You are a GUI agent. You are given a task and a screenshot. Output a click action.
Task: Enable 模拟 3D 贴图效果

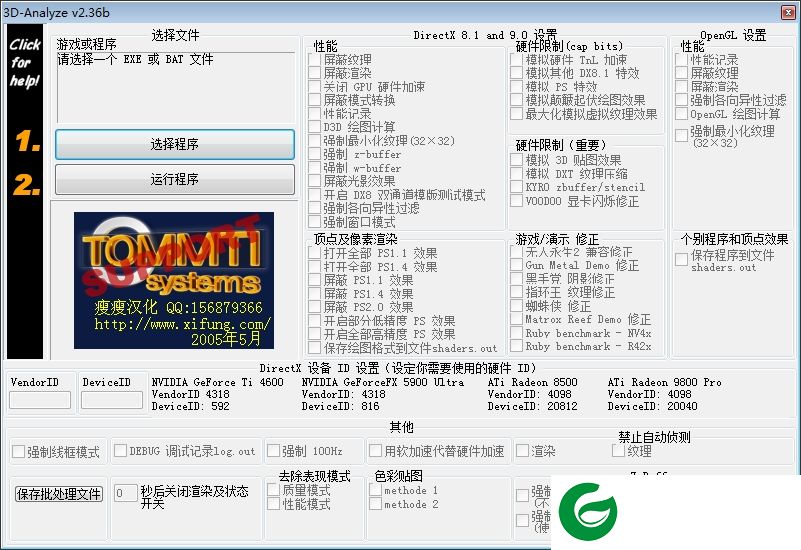point(516,160)
